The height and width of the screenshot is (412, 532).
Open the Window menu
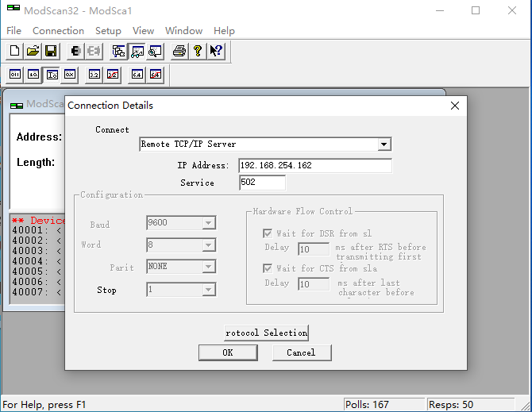click(x=184, y=31)
